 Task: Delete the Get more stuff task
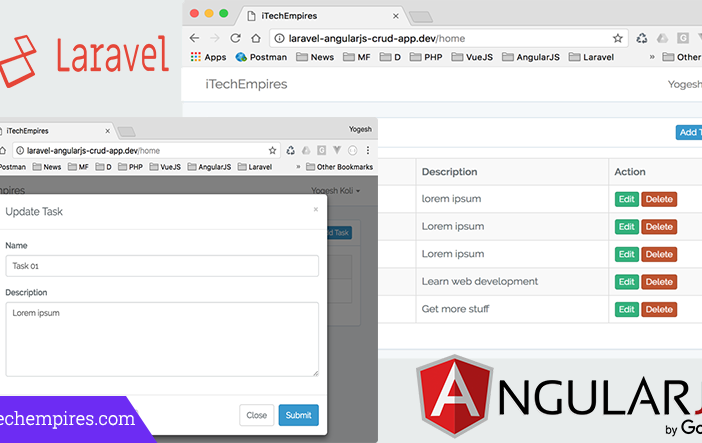pos(659,310)
